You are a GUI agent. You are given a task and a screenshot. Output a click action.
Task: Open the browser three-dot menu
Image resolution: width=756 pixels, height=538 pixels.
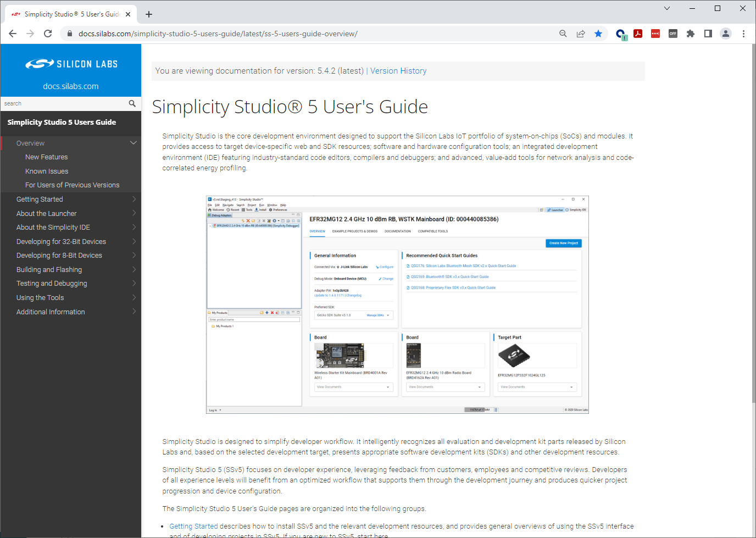coord(744,34)
